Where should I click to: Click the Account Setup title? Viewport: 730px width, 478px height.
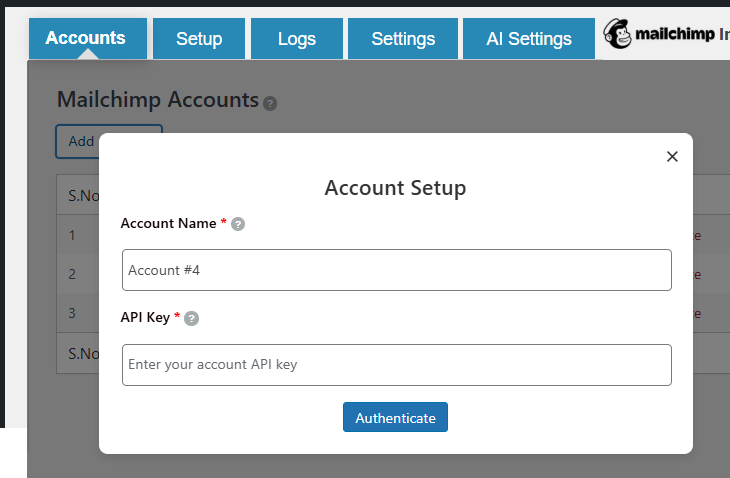[x=395, y=188]
